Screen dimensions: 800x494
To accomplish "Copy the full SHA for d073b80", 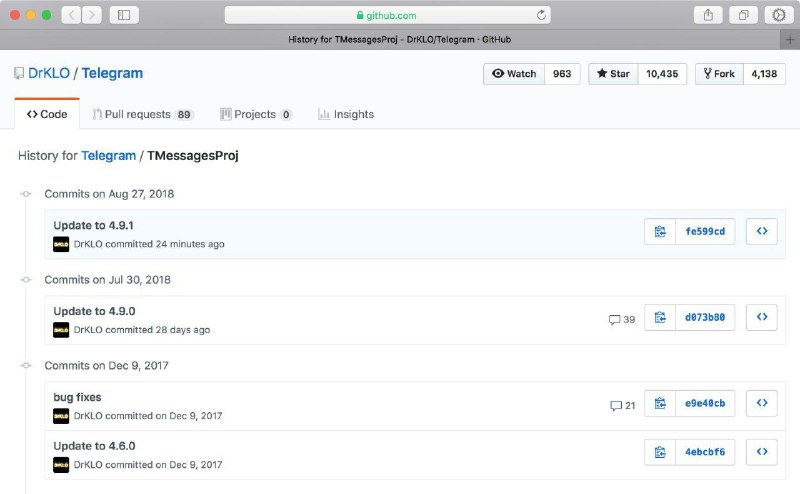I will (660, 317).
